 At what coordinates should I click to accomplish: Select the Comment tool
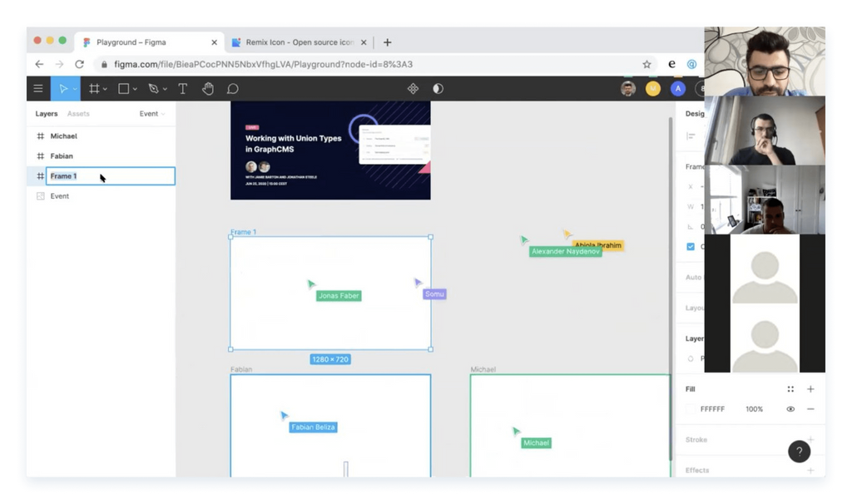coord(233,88)
